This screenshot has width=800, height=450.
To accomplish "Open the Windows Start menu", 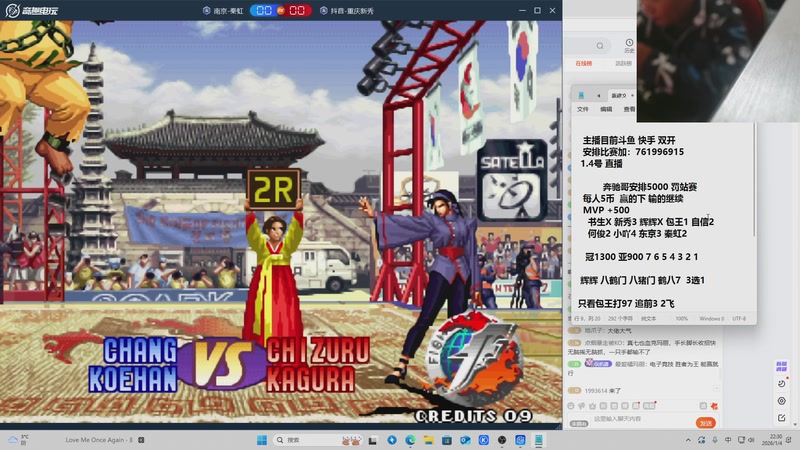I will (262, 440).
